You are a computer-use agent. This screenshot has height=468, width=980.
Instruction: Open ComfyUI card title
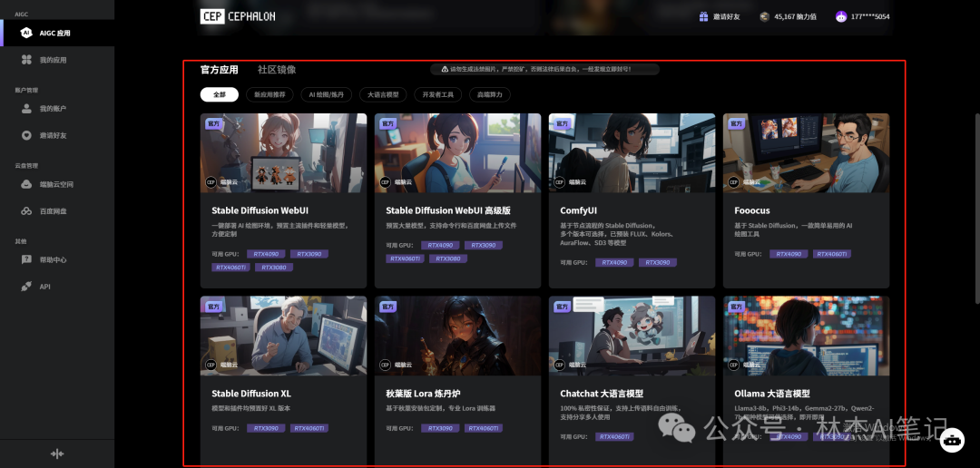tap(578, 210)
